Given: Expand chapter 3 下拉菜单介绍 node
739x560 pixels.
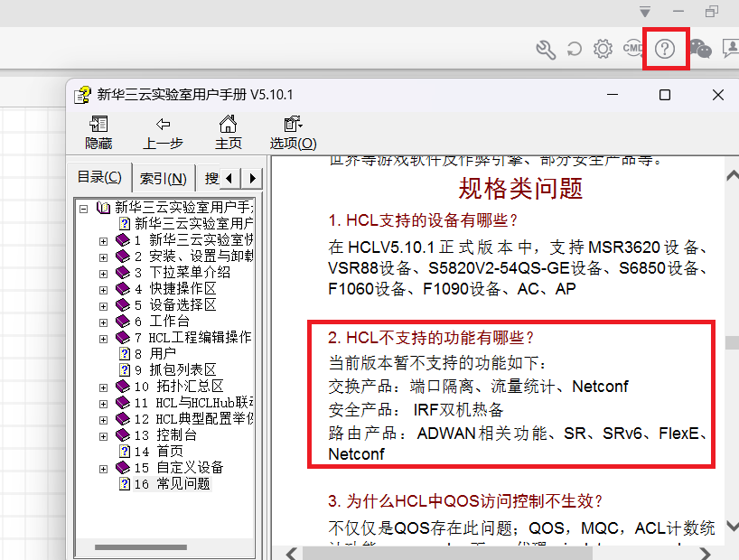Looking at the screenshot, I should [x=103, y=274].
